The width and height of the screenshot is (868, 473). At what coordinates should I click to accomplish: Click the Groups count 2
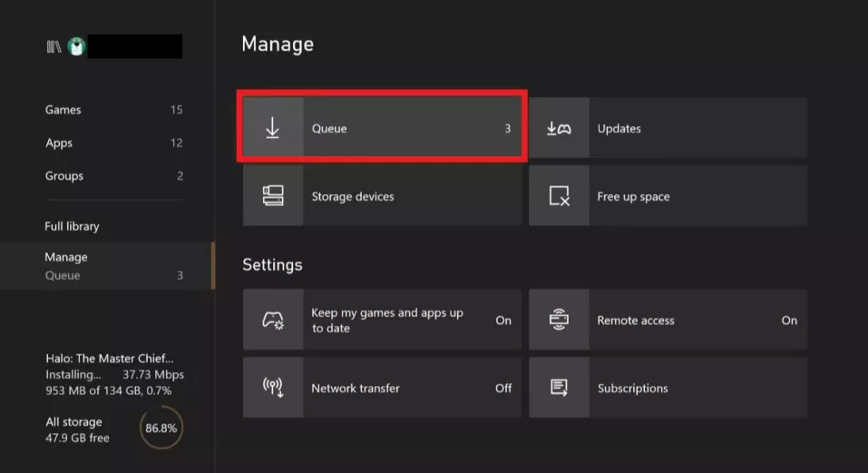[180, 176]
